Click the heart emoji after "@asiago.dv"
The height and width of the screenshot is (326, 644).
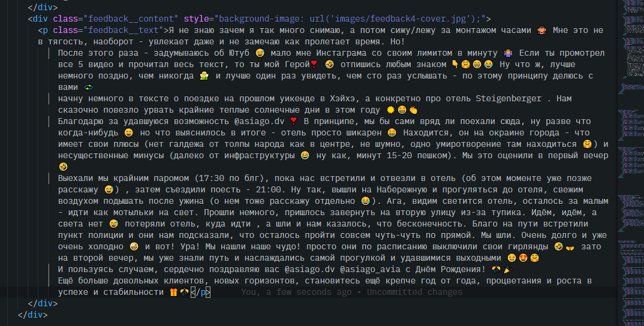pos(293,122)
